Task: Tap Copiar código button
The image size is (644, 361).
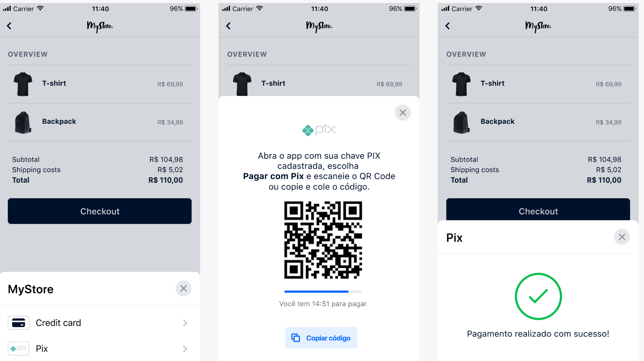Action: click(x=321, y=338)
